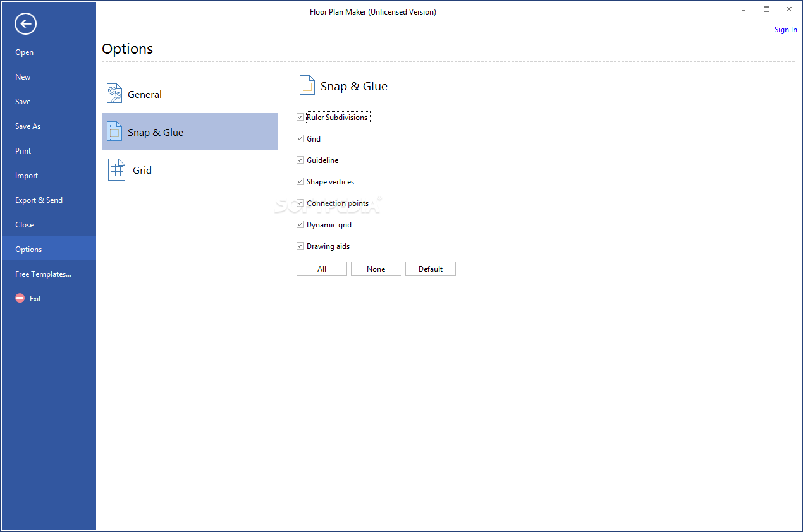Click the Snap & Glue page icon in list

pyautogui.click(x=114, y=131)
